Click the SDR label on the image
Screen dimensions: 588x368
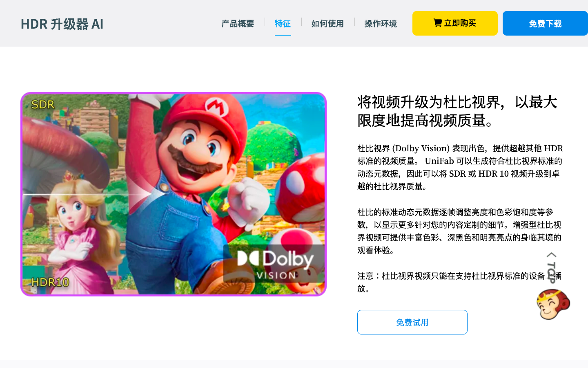tap(43, 105)
